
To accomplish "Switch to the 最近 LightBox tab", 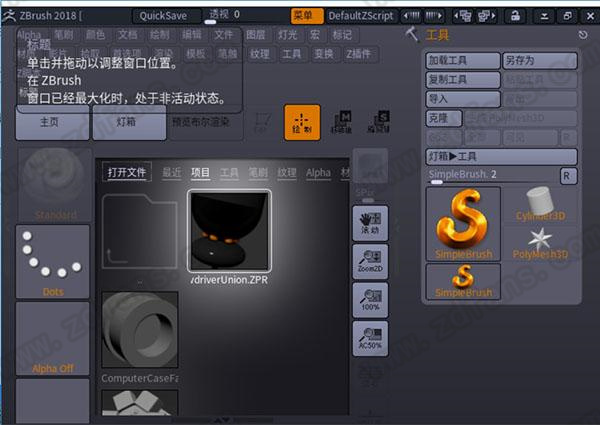I will tap(172, 173).
